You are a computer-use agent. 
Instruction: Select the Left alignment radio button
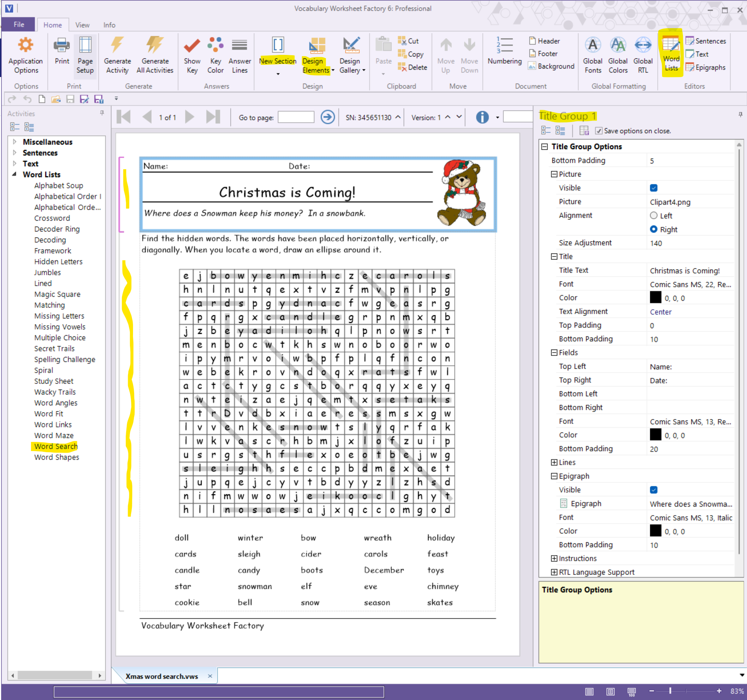point(653,215)
